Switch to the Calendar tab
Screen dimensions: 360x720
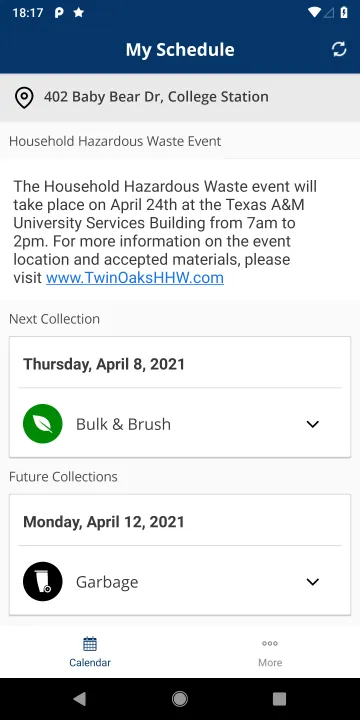[x=90, y=652]
